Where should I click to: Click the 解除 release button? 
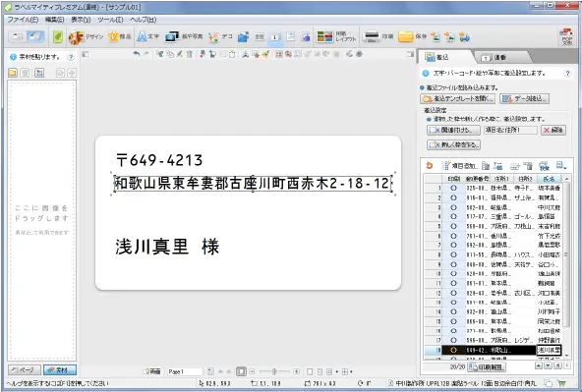pos(553,130)
